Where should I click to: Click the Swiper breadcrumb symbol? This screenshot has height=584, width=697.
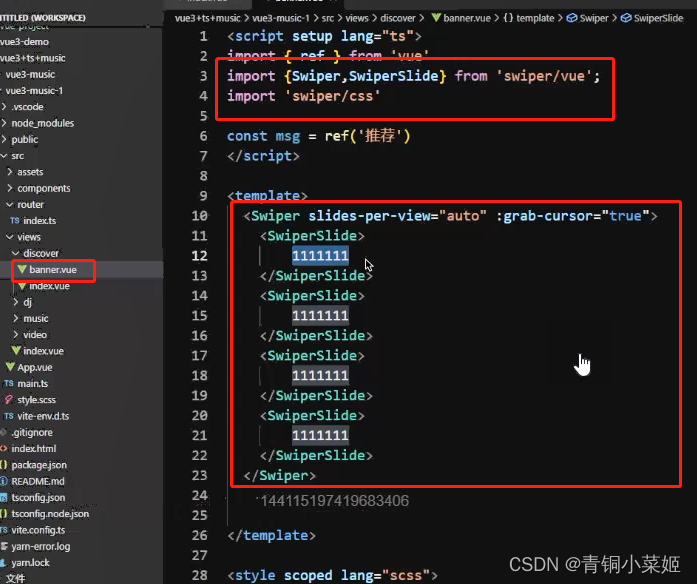(x=594, y=18)
